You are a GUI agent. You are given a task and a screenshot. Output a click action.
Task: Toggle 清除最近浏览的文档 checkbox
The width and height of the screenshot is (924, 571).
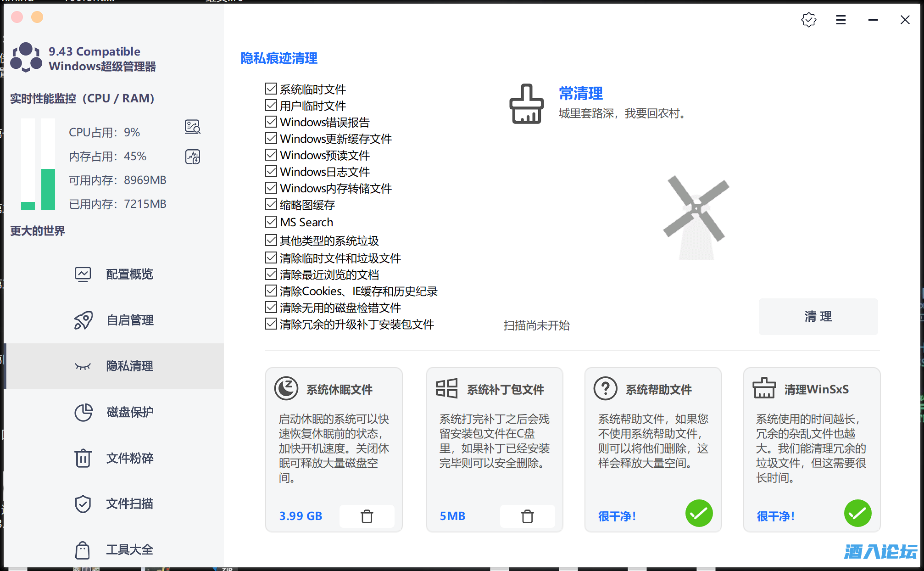pyautogui.click(x=271, y=274)
